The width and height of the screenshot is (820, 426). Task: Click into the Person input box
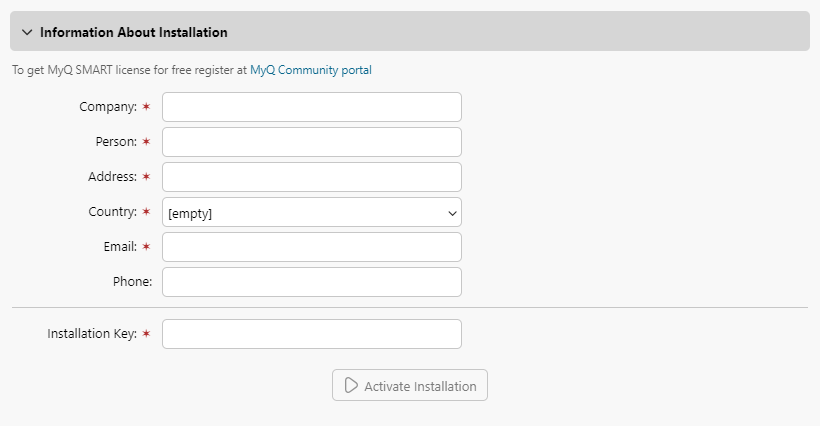tap(311, 142)
